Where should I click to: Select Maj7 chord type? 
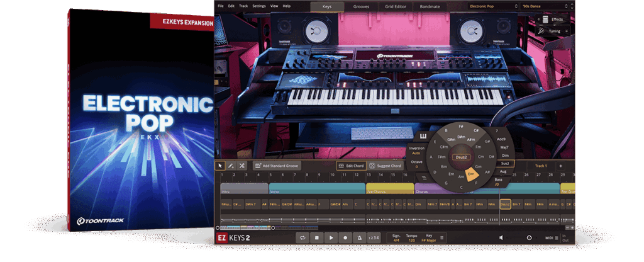point(504,147)
